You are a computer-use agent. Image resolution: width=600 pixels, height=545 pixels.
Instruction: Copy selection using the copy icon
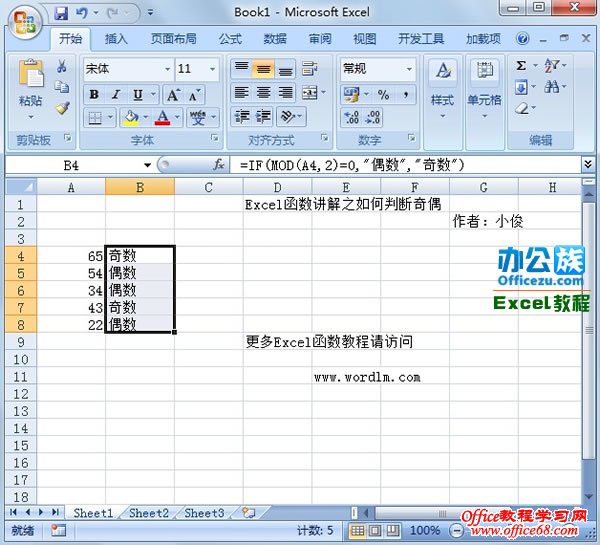click(x=62, y=87)
